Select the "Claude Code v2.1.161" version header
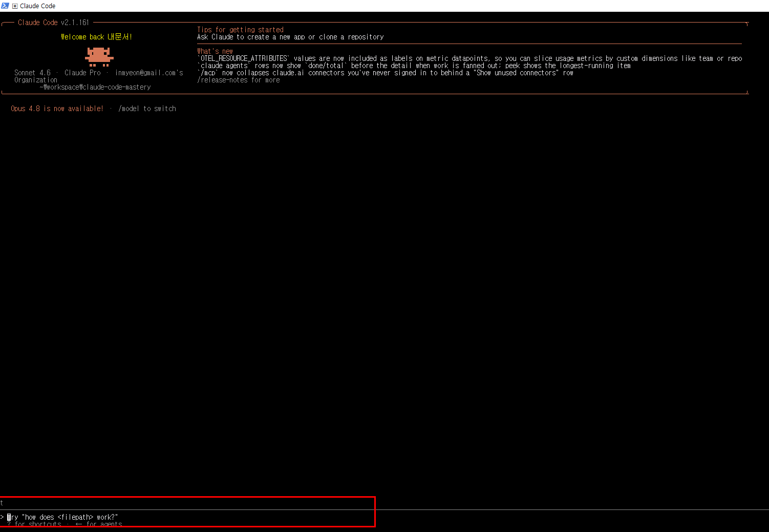Image resolution: width=769 pixels, height=532 pixels. click(x=53, y=23)
